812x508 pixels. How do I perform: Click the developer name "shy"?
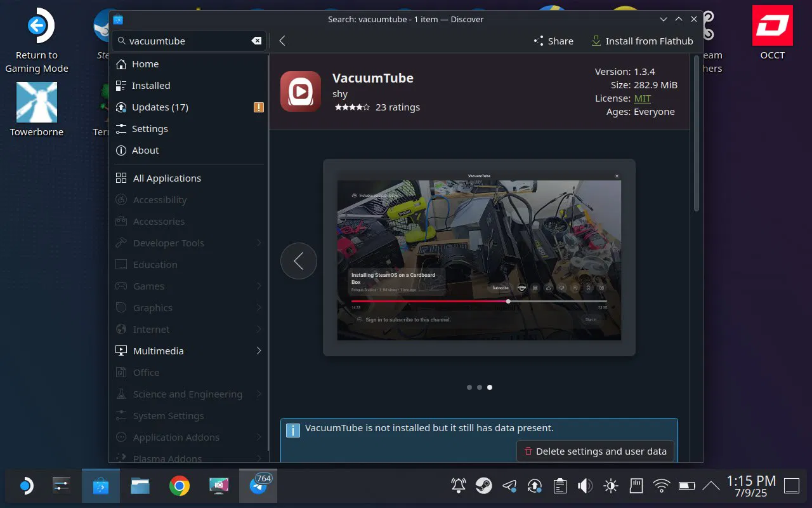point(340,94)
